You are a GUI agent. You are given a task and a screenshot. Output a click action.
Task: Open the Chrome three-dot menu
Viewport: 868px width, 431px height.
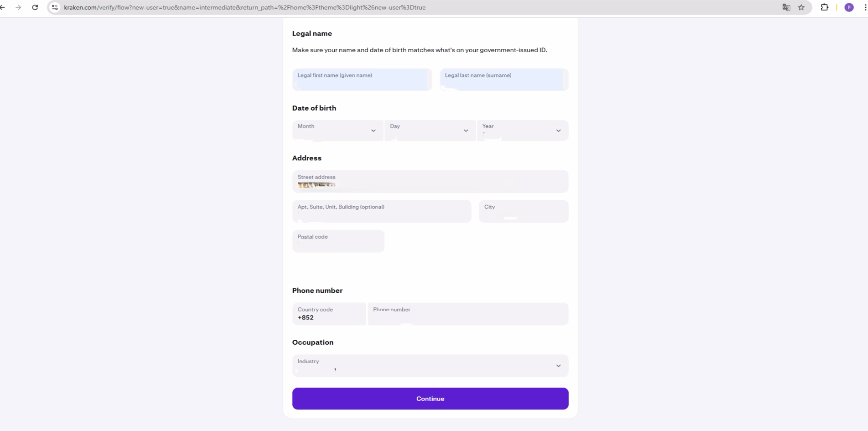[x=865, y=7]
